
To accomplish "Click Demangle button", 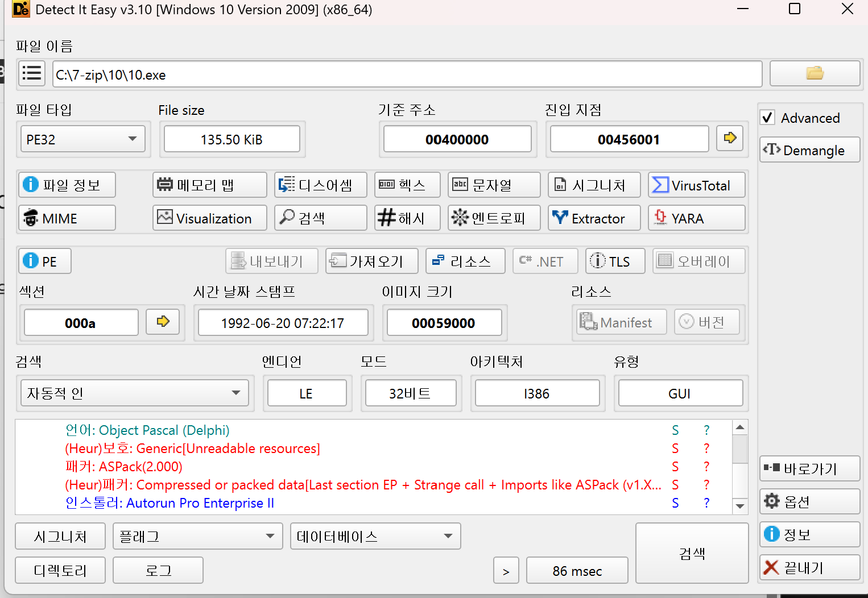I will (809, 149).
